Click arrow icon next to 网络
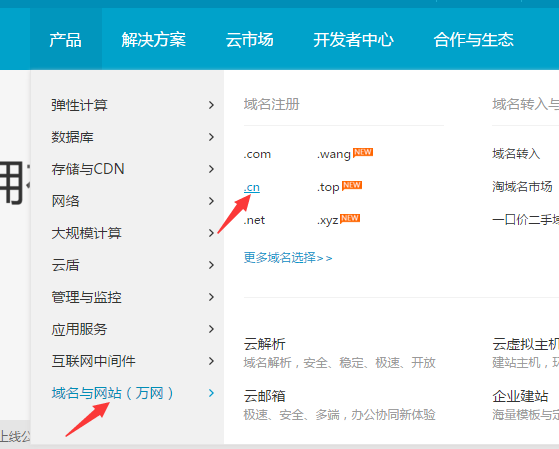 [211, 201]
